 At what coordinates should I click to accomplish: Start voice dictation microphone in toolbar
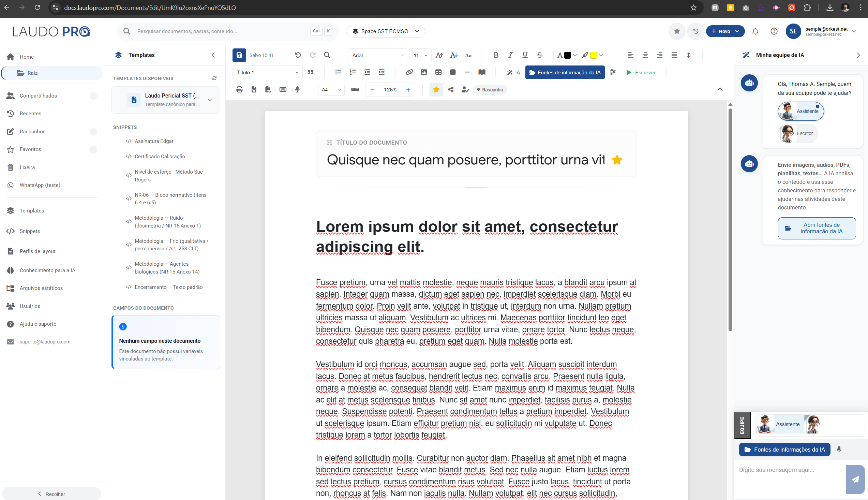tap(297, 90)
